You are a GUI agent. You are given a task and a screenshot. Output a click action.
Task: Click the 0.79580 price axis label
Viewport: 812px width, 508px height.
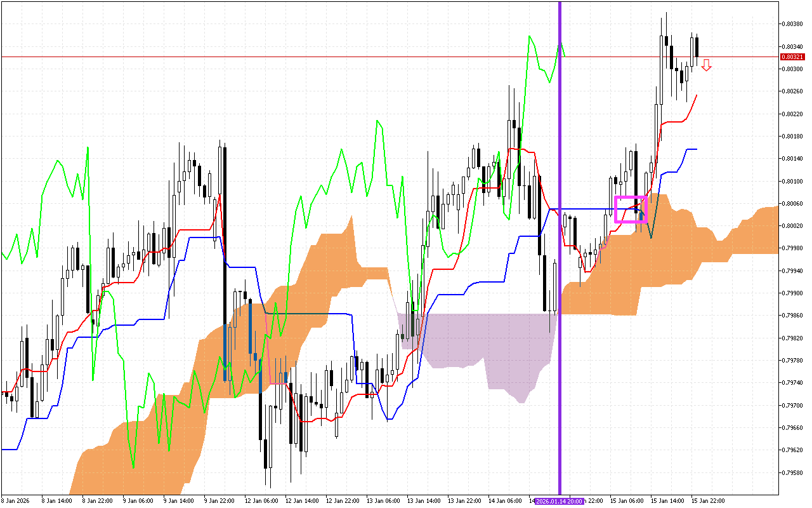tap(793, 472)
